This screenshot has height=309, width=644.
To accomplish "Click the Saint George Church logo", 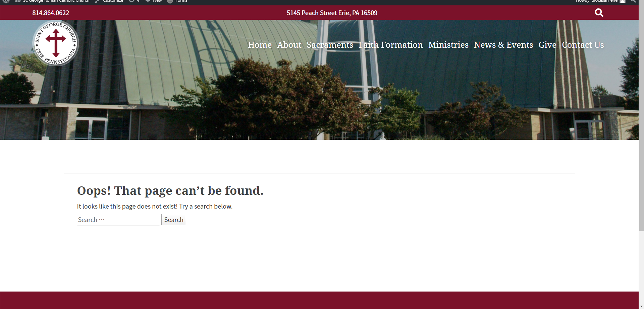I will click(x=55, y=43).
